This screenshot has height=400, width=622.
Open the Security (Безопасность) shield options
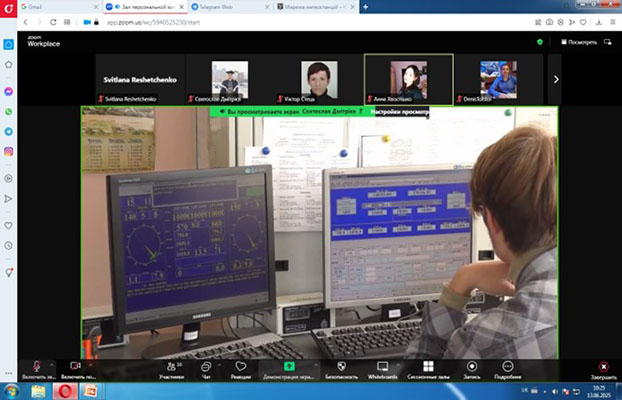[x=342, y=367]
